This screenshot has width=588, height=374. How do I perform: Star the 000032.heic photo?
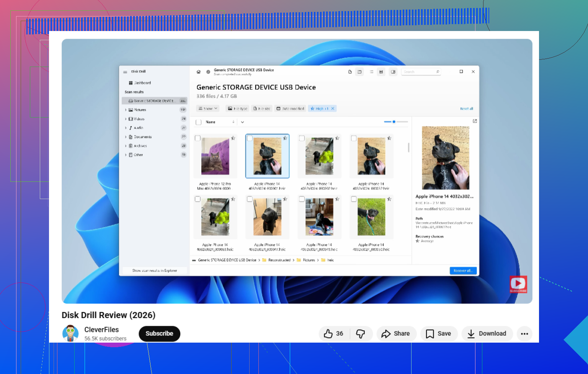(389, 138)
